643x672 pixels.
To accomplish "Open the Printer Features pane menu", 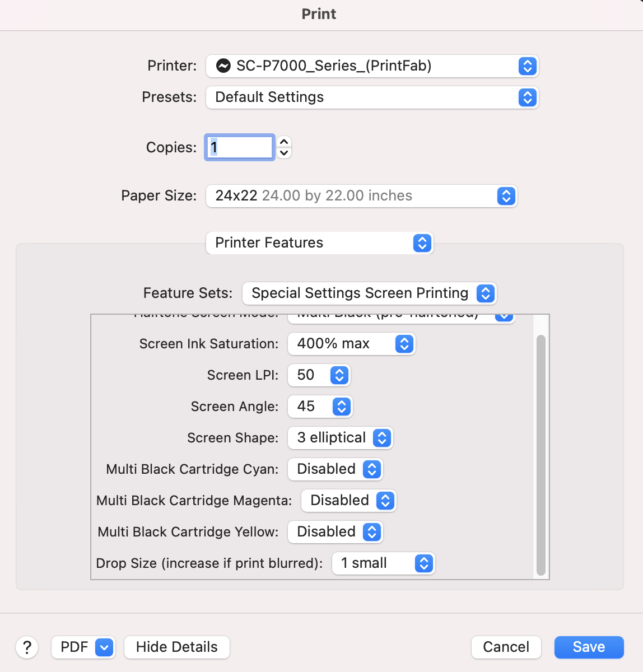I will [x=319, y=243].
